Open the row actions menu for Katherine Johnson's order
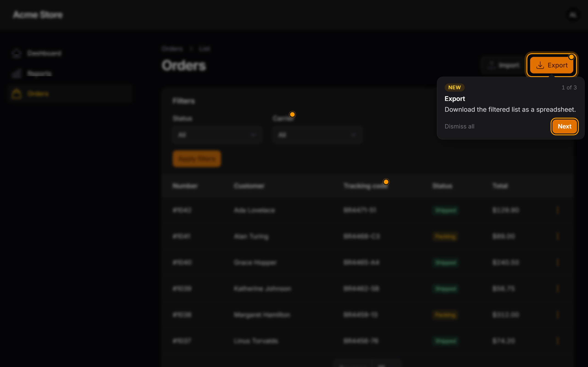Image resolution: width=588 pixels, height=367 pixels. click(558, 289)
